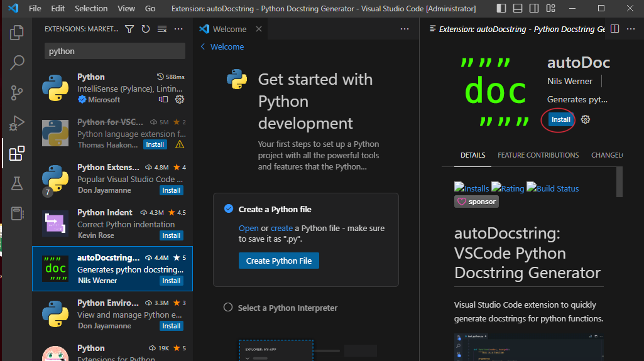The width and height of the screenshot is (644, 361).
Task: Go back to Welcome via chevron
Action: click(x=202, y=46)
